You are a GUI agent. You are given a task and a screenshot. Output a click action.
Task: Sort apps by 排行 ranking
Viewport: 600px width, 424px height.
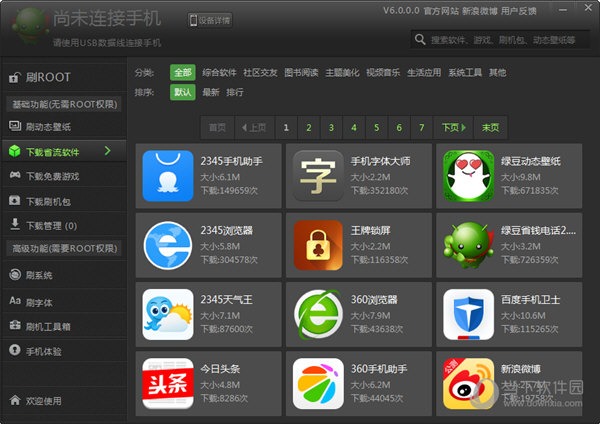point(235,92)
